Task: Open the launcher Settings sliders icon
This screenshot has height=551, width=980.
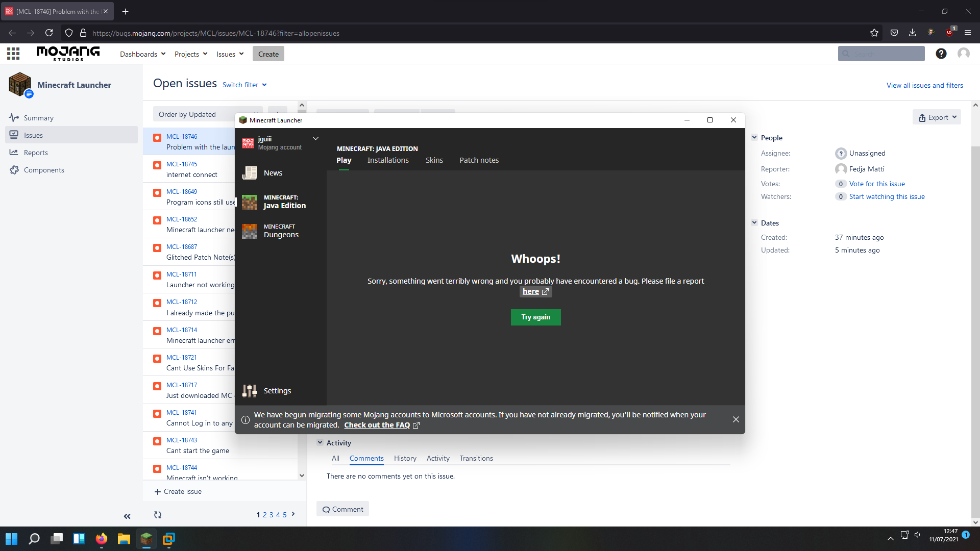Action: click(249, 391)
